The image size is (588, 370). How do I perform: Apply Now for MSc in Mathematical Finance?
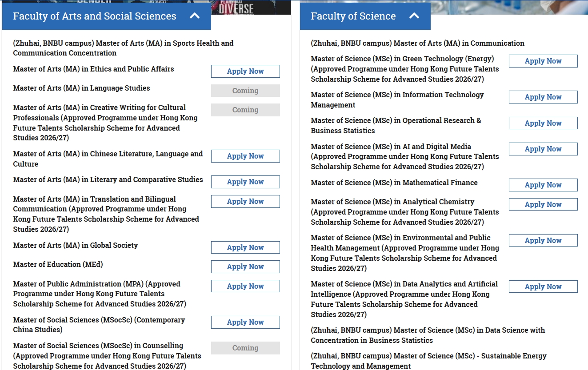(x=543, y=185)
